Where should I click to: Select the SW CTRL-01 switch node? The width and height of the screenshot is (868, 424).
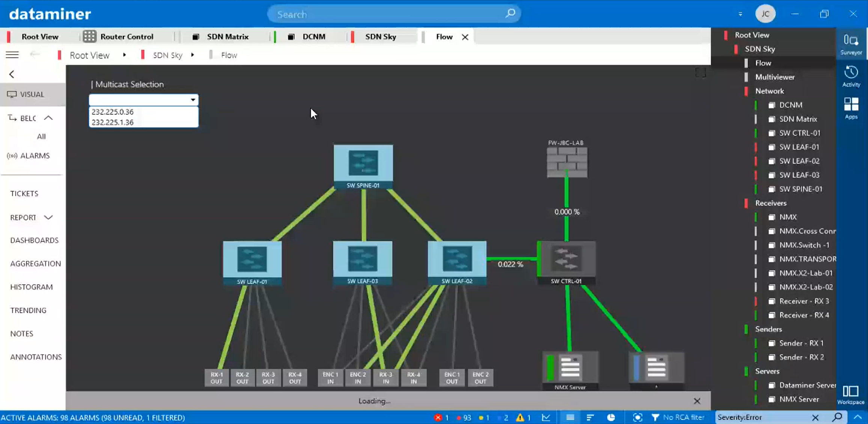566,263
